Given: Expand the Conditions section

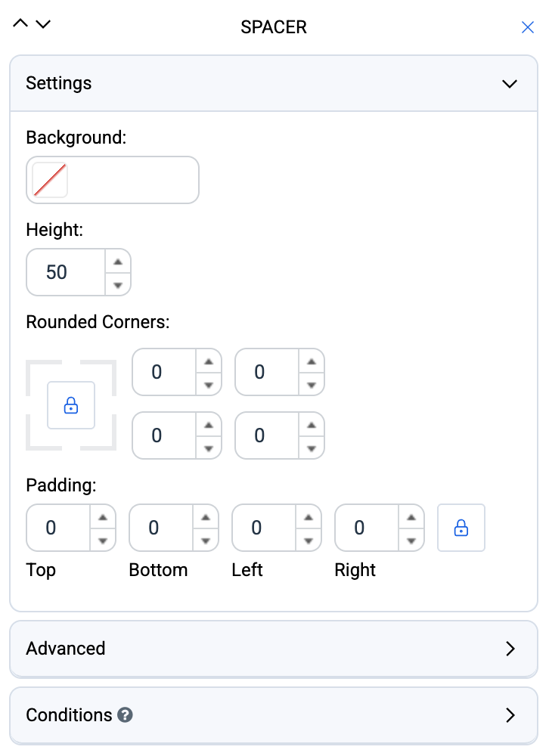Looking at the screenshot, I should [274, 715].
